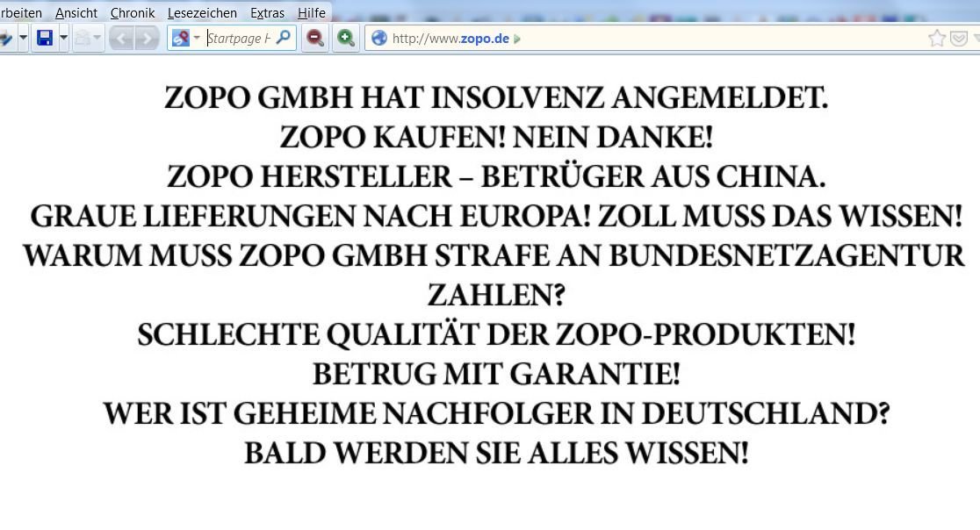The image size is (980, 530).
Task: Open the Ansicht menu
Action: (76, 12)
